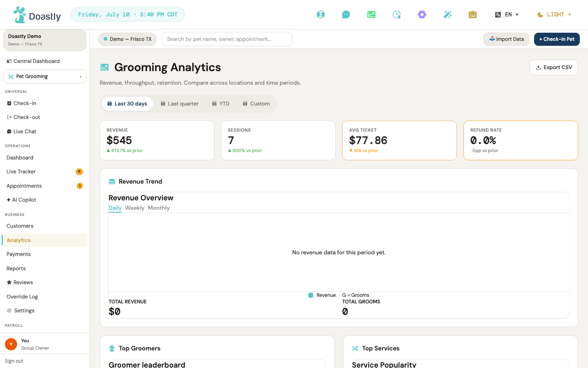Viewport: 588px width, 368px height.
Task: Click Sign out
Action: point(14,361)
